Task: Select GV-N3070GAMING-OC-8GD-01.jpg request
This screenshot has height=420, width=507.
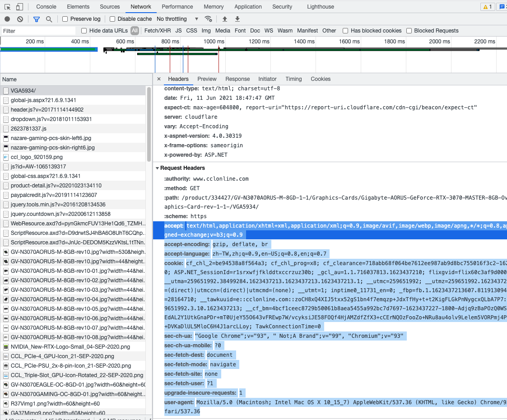Action: coord(74,394)
